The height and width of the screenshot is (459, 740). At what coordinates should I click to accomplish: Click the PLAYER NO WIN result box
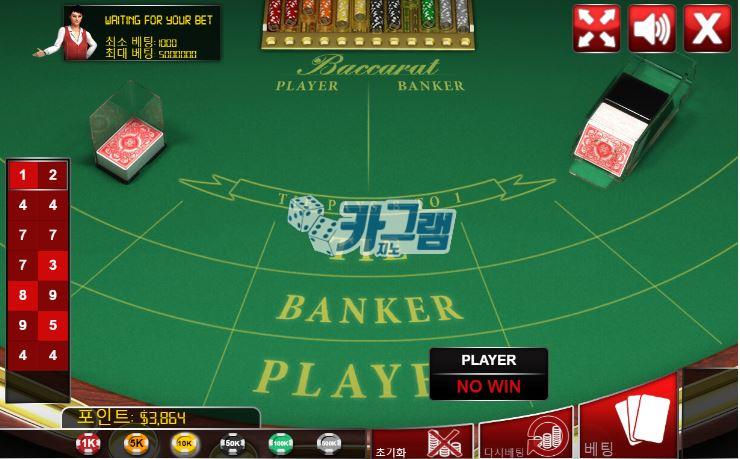coord(489,374)
